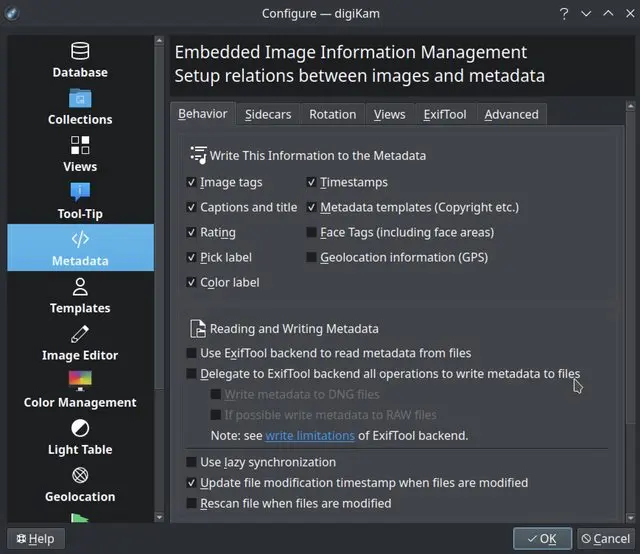Viewport: 640px width, 554px height.
Task: Open Color Management settings page
Action: tap(80, 389)
